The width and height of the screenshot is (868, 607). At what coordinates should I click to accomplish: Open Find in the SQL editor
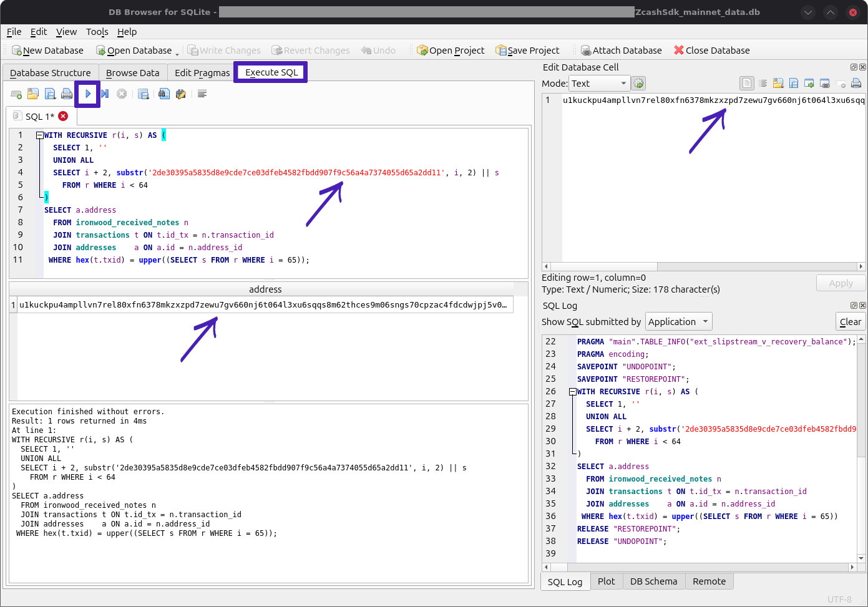[x=163, y=94]
